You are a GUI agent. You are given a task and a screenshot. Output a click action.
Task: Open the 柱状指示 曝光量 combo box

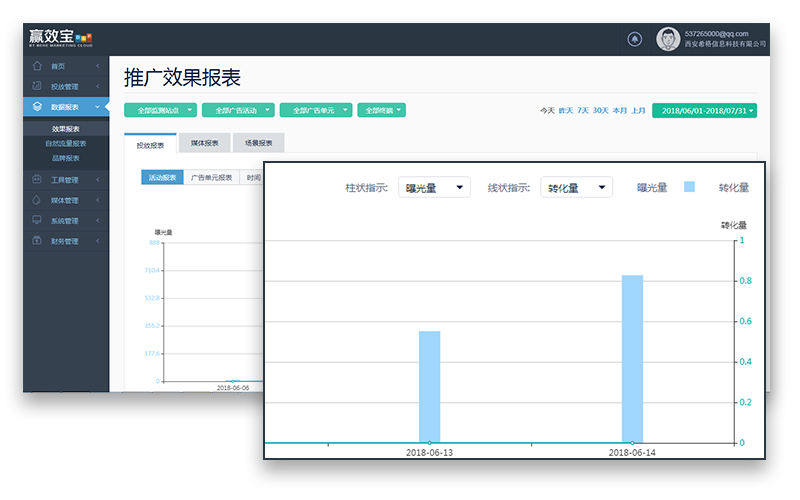pos(433,187)
